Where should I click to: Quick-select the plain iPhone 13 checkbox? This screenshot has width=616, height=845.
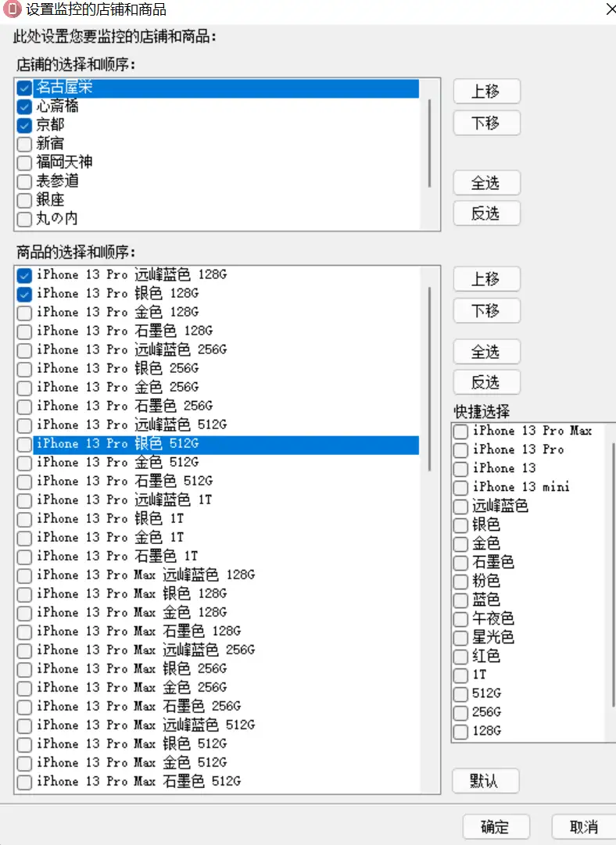pos(460,469)
